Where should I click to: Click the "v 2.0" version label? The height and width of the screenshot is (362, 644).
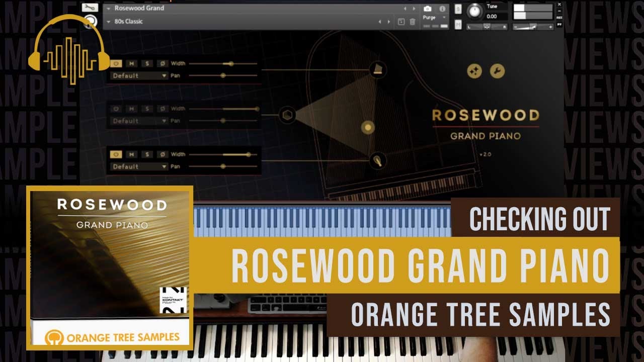(x=487, y=154)
